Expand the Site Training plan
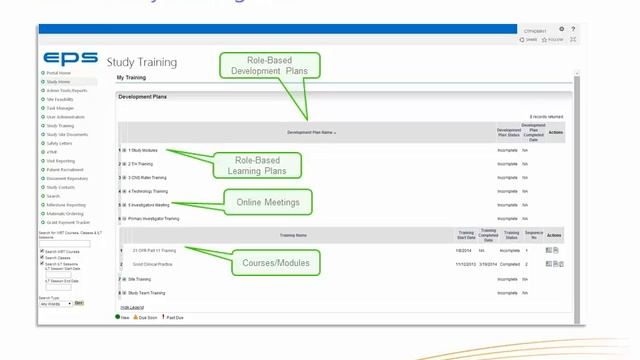 [124, 279]
